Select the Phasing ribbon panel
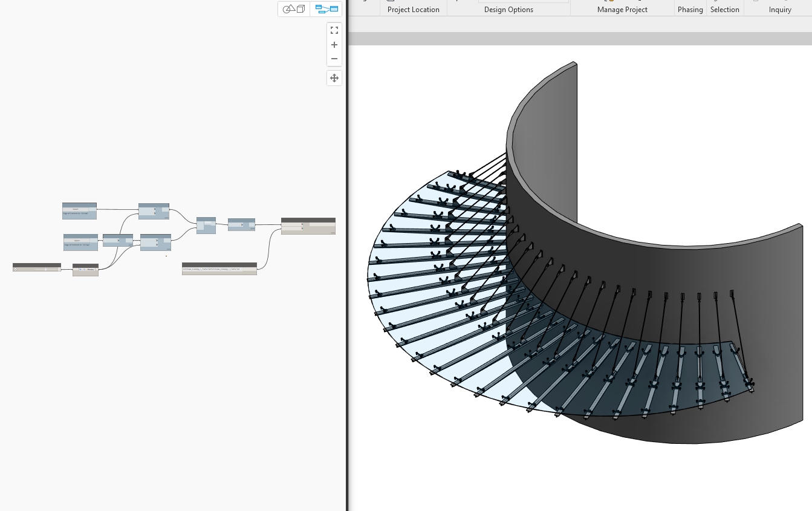Screen dimensions: 812x511 690,10
